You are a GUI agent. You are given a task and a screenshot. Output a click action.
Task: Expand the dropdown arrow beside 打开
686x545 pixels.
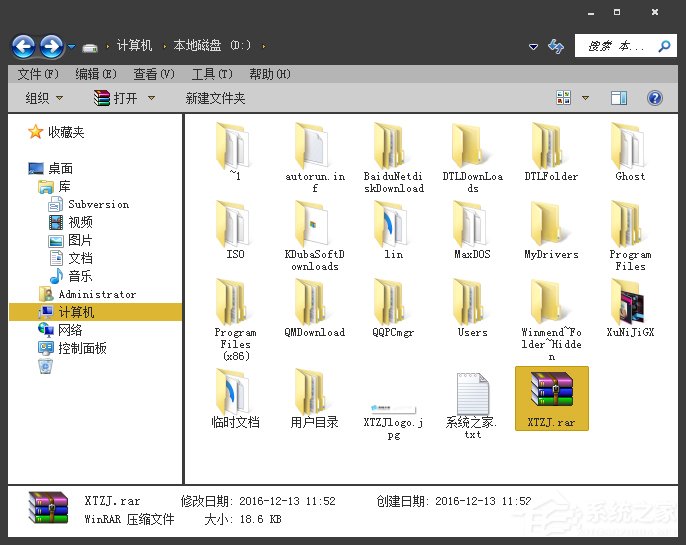tap(151, 98)
